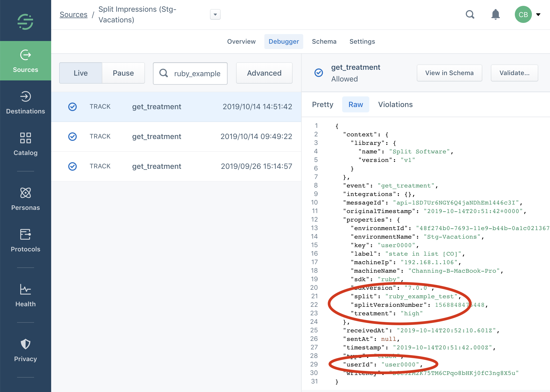Open Destinations in the sidebar
This screenshot has height=392, width=550.
coord(25,103)
